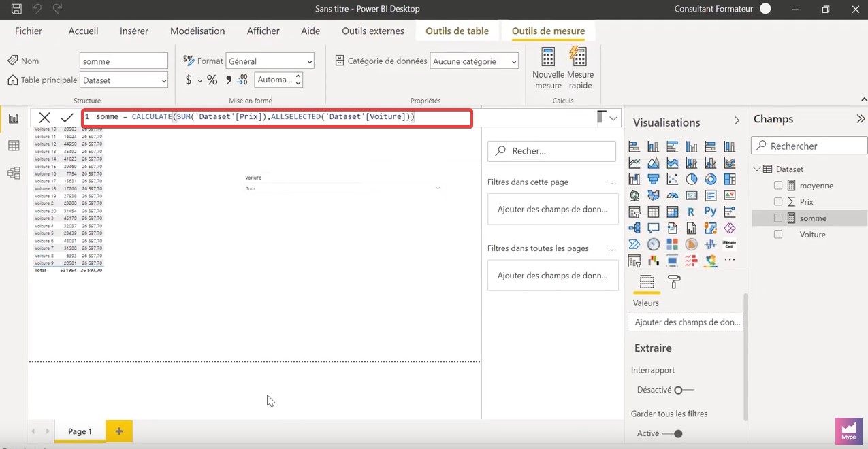Open the Model view in the sidebar
The height and width of the screenshot is (449, 868).
14,173
